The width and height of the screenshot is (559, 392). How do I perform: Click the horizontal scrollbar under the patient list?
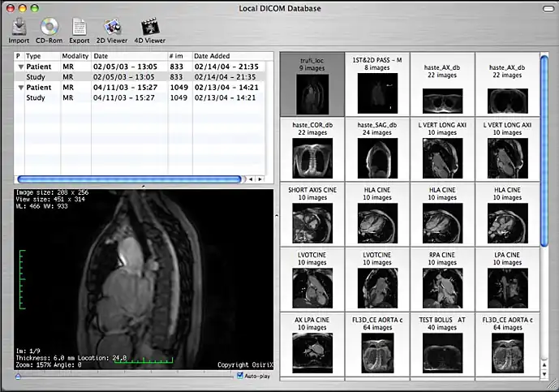coord(130,179)
